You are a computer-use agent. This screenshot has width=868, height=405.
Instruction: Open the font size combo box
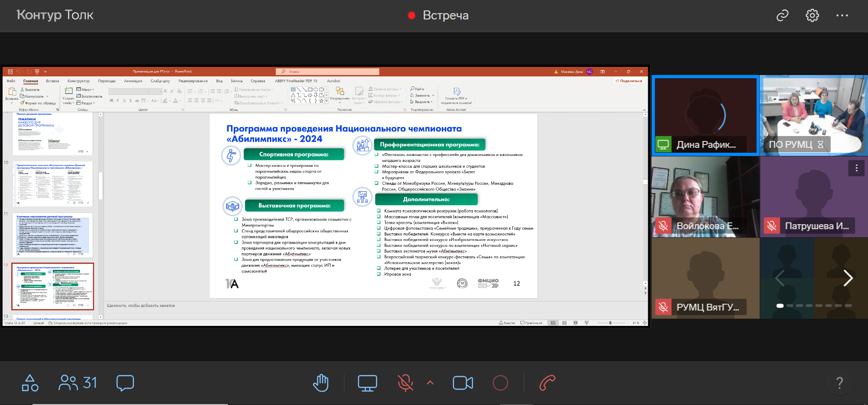tap(156, 91)
